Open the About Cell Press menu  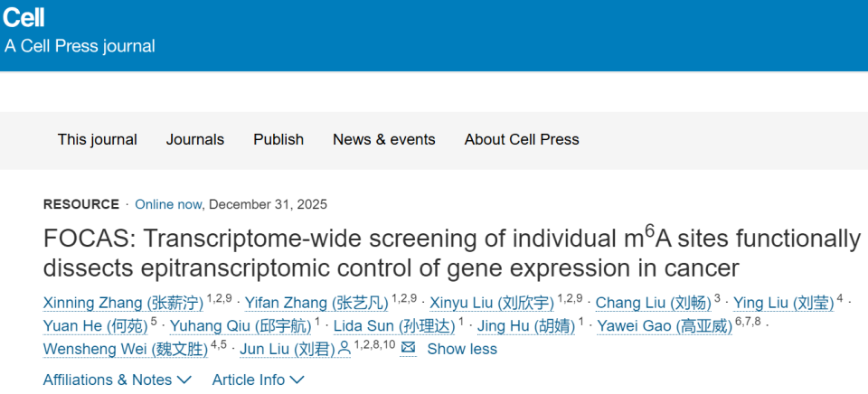click(x=522, y=139)
